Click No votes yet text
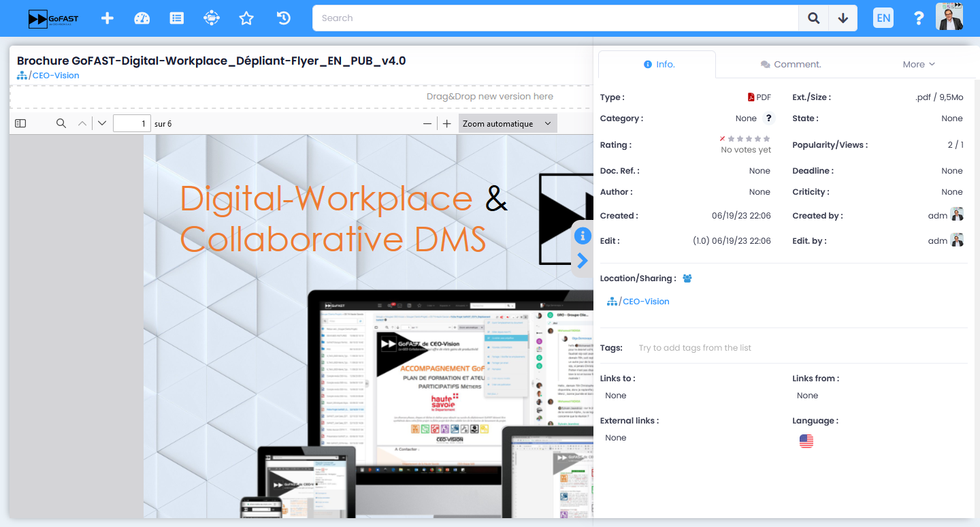 coord(746,150)
